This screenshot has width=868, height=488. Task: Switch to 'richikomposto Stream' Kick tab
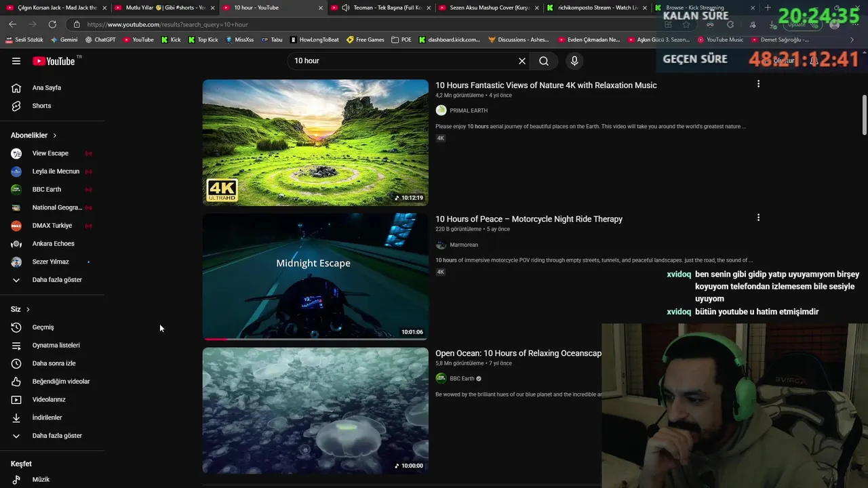click(597, 7)
